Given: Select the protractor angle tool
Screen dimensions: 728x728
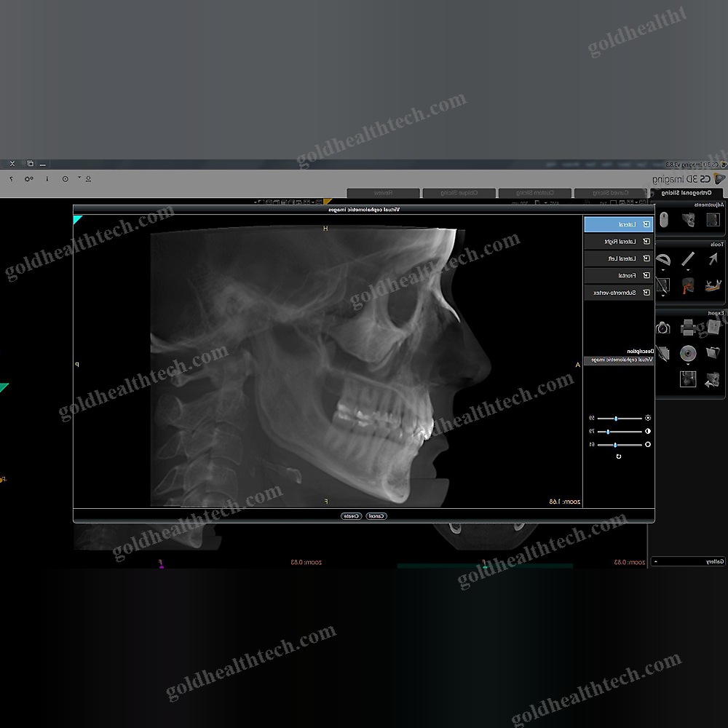Looking at the screenshot, I should click(663, 259).
